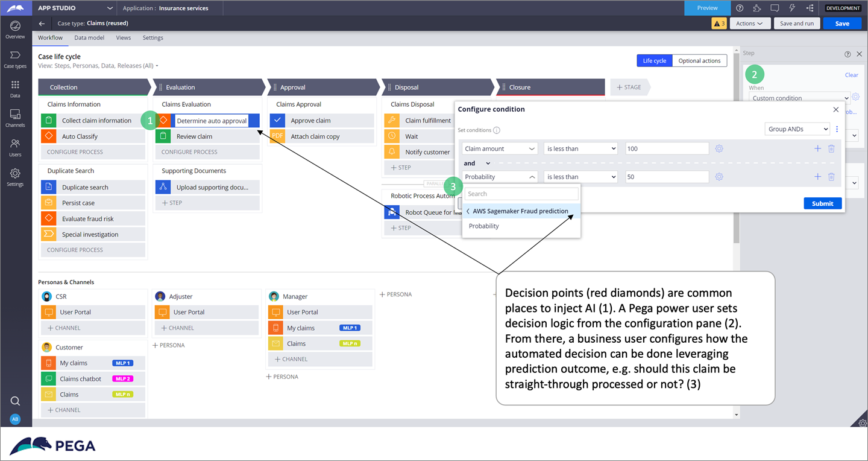Open the Custom condition dropdown in Step panel

click(x=800, y=98)
